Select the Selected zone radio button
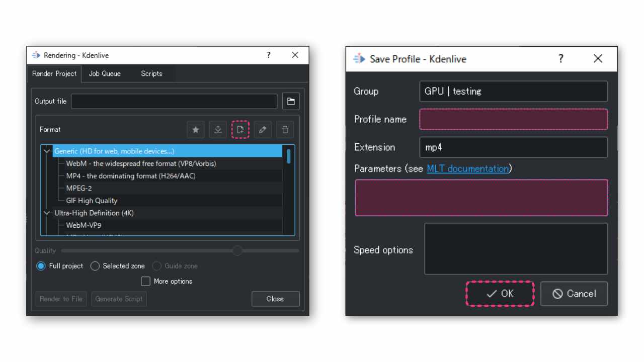The width and height of the screenshot is (644, 362). 95,266
